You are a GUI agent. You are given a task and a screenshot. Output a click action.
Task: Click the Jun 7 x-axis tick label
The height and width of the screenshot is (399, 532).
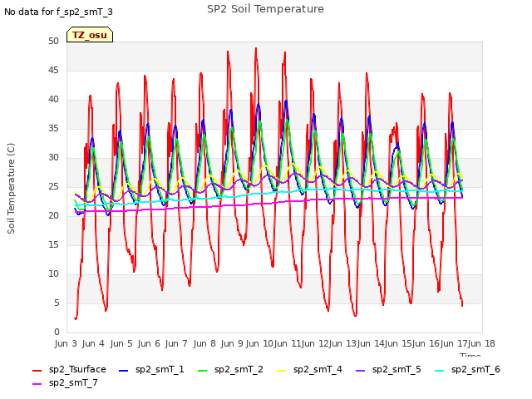coord(176,343)
